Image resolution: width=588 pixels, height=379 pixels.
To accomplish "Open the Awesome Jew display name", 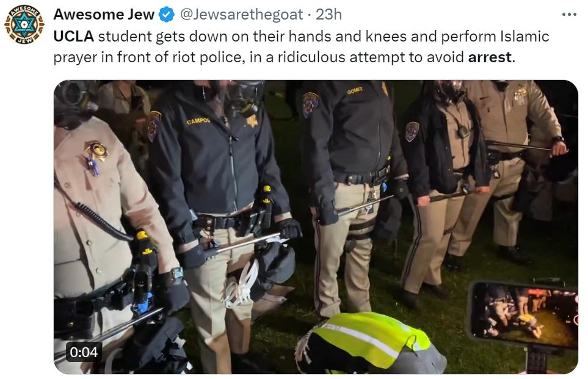I will pyautogui.click(x=104, y=15).
